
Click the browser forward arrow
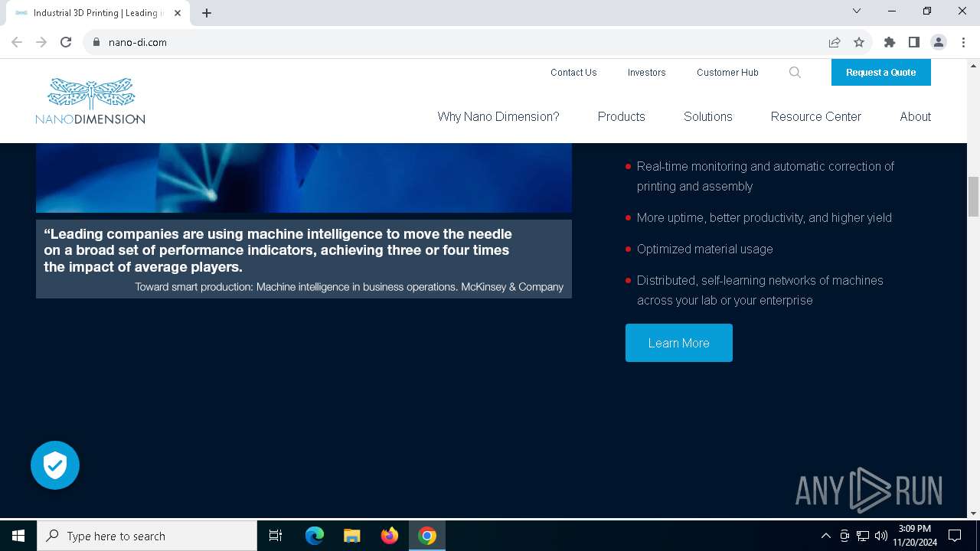pyautogui.click(x=41, y=42)
